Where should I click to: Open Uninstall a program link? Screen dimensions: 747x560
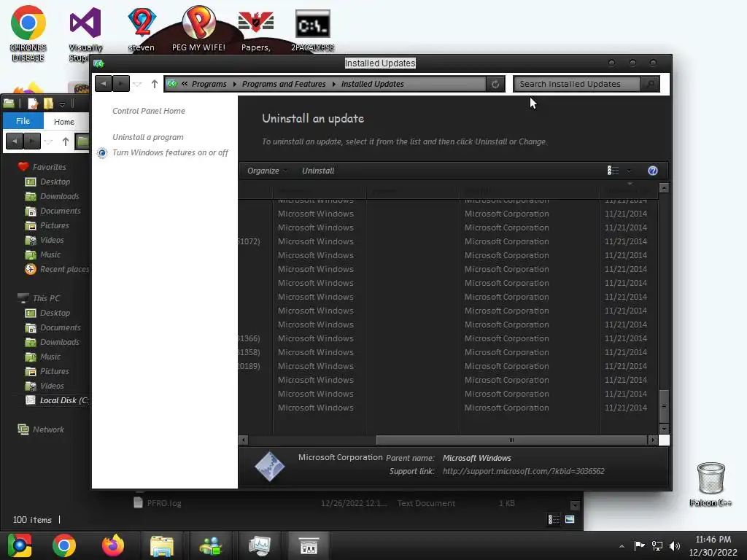147,136
